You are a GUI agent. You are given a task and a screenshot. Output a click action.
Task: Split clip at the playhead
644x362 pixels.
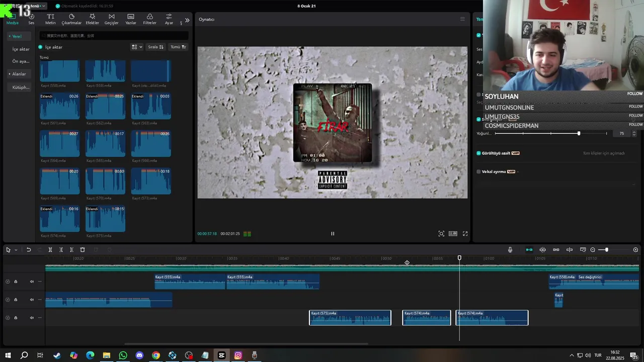click(x=50, y=250)
